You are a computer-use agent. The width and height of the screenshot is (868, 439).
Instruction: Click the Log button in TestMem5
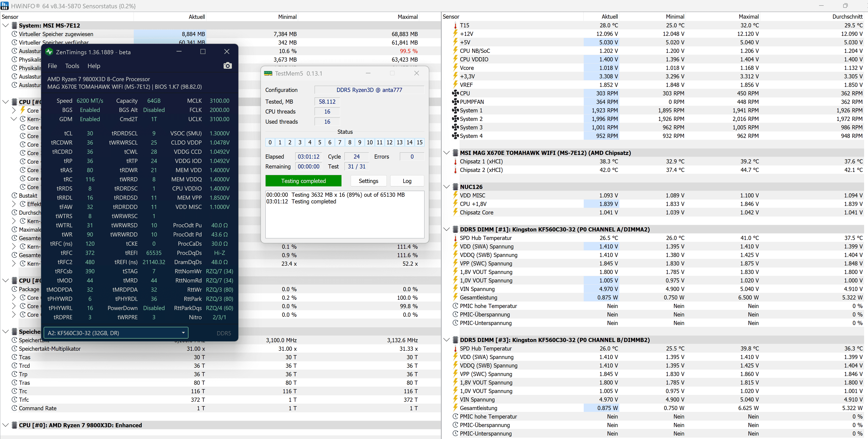tap(407, 181)
